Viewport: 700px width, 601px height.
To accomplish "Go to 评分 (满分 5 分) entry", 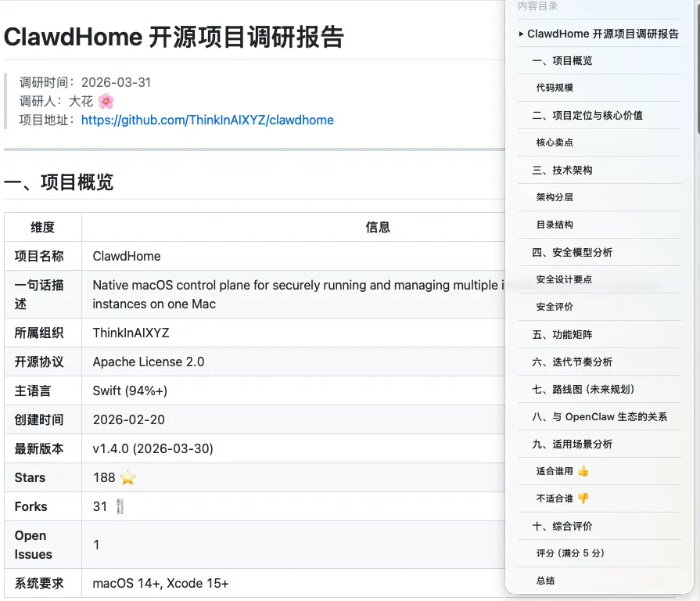I will click(x=570, y=553).
